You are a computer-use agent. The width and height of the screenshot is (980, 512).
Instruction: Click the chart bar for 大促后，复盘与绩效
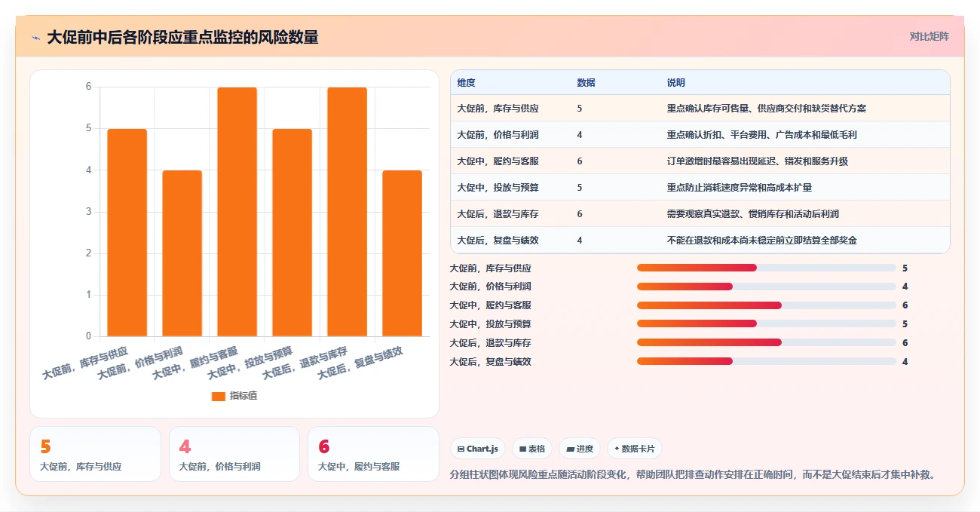pos(402,253)
